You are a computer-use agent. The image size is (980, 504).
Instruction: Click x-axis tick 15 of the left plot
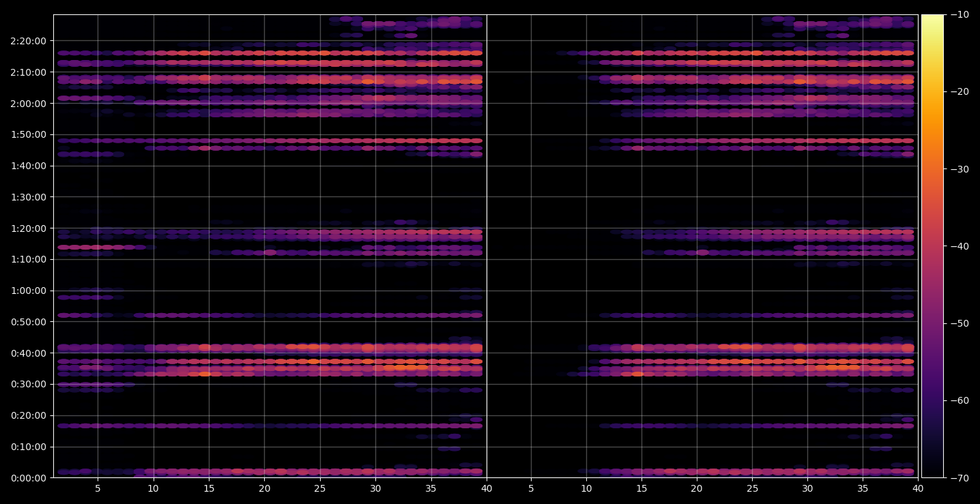click(209, 488)
